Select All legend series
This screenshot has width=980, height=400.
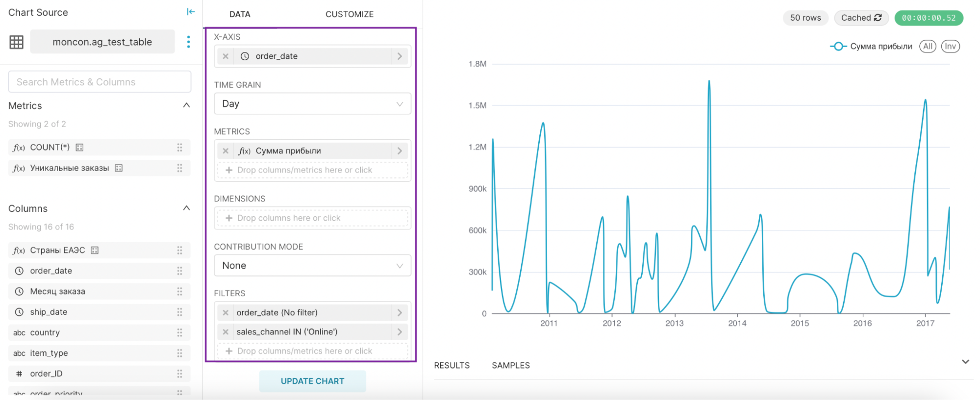pos(927,47)
